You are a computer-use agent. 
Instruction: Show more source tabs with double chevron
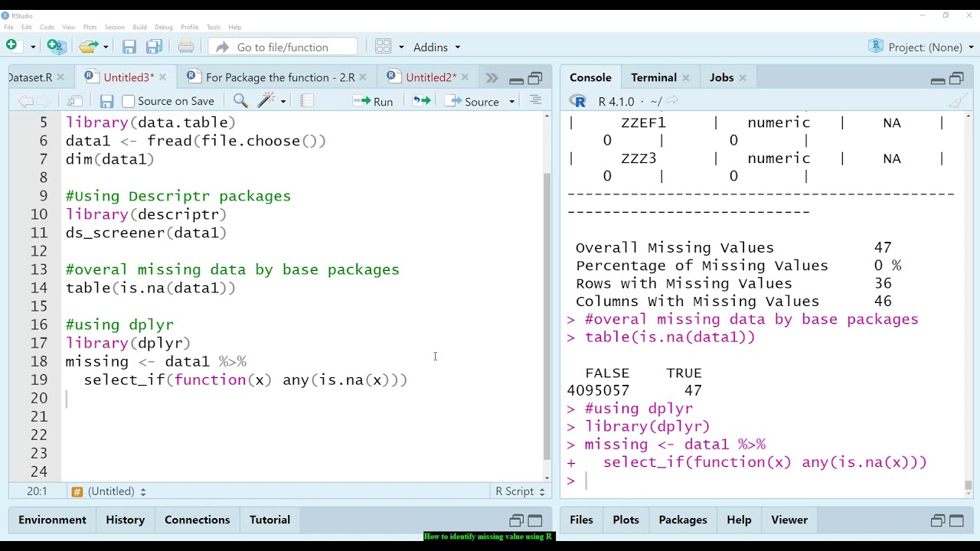[x=492, y=78]
